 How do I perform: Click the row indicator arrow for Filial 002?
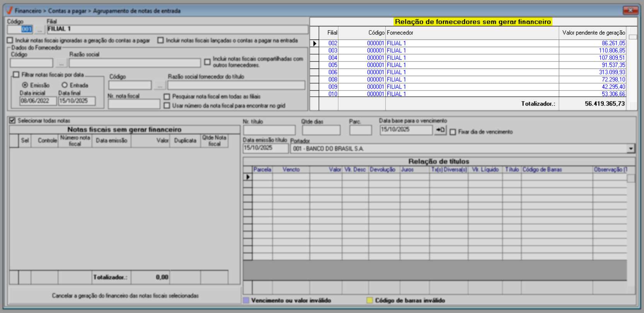[x=315, y=43]
